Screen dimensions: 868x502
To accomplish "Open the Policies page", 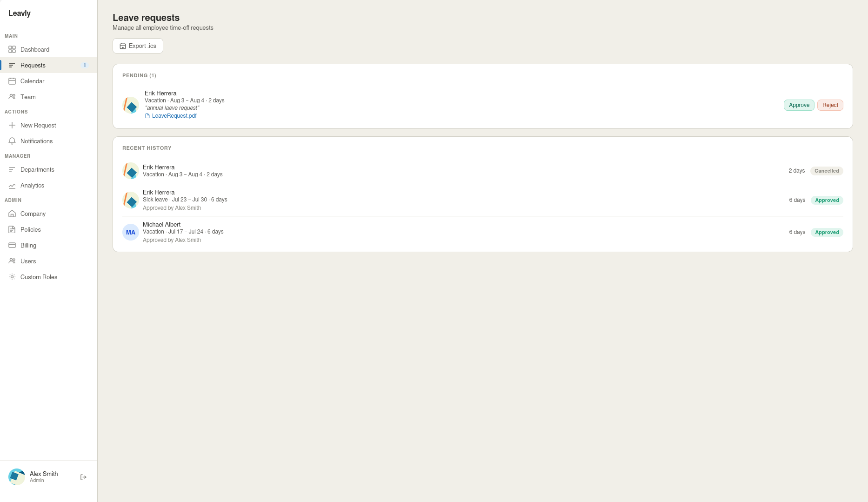I will 48,229.
